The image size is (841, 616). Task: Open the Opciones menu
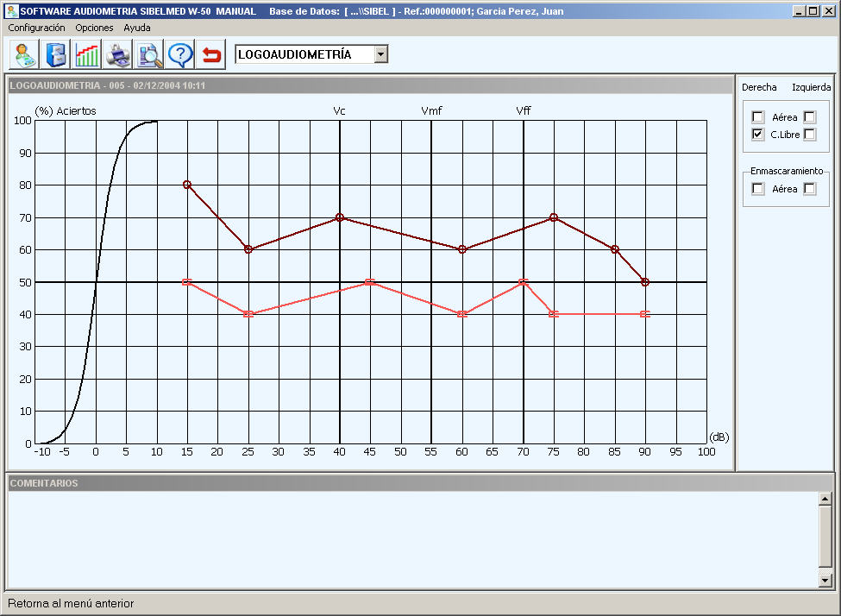[x=94, y=28]
